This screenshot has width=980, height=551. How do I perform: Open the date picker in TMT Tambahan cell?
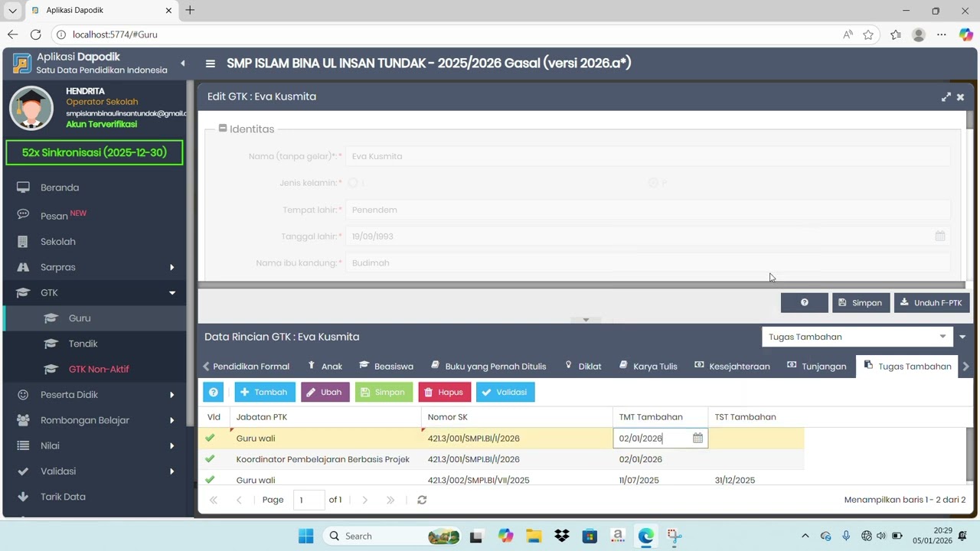tap(697, 439)
